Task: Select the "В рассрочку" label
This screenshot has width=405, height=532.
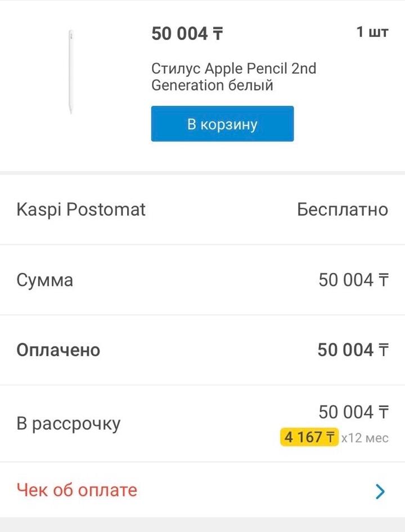Action: pos(69,424)
